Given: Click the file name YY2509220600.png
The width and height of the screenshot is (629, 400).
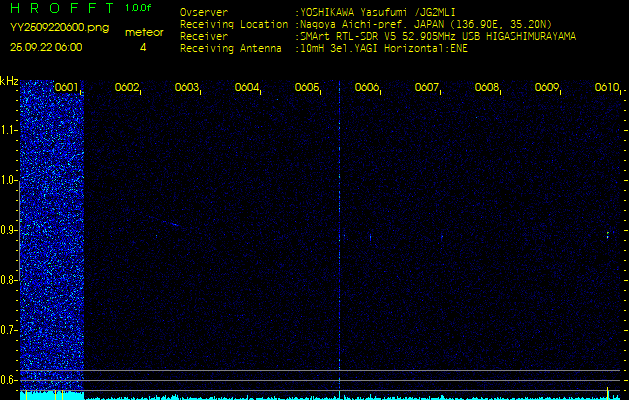Looking at the screenshot, I should tap(59, 28).
